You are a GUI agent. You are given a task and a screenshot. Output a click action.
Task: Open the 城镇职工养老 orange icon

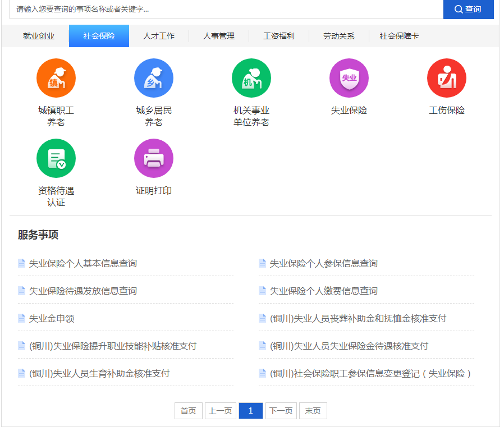click(56, 78)
